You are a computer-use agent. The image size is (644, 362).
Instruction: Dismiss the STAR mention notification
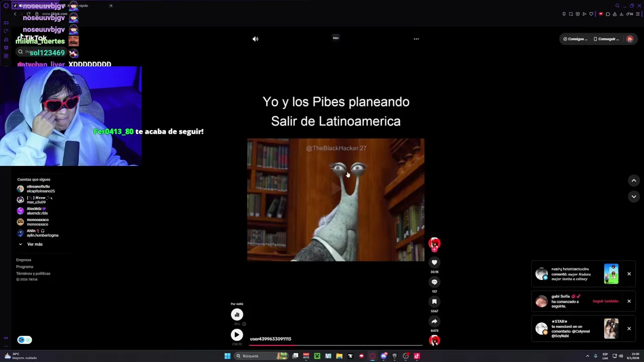click(629, 328)
